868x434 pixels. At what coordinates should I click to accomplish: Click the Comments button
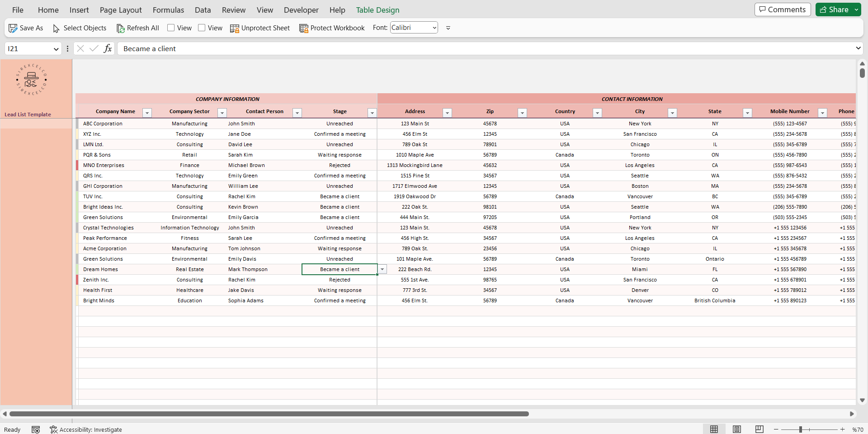click(782, 10)
